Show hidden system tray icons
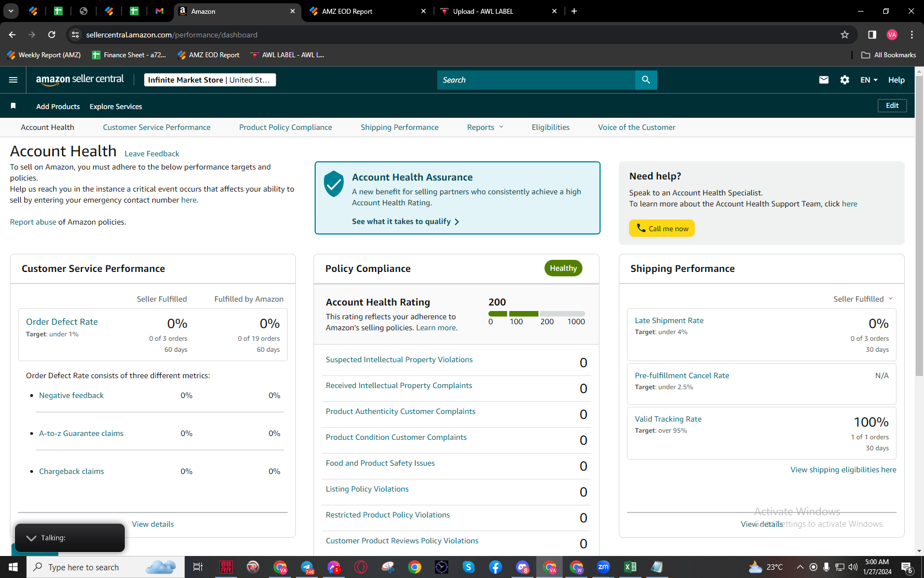The width and height of the screenshot is (924, 578). point(800,567)
